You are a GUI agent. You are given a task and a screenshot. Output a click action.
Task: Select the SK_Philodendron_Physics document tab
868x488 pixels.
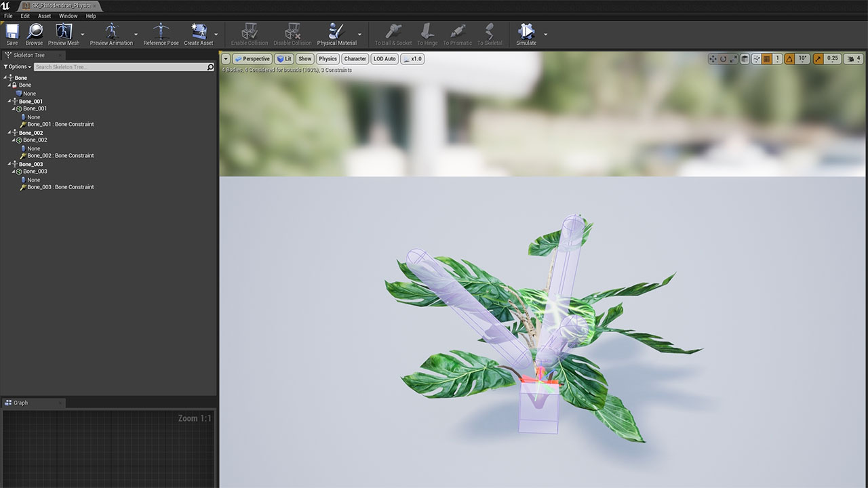pyautogui.click(x=59, y=5)
